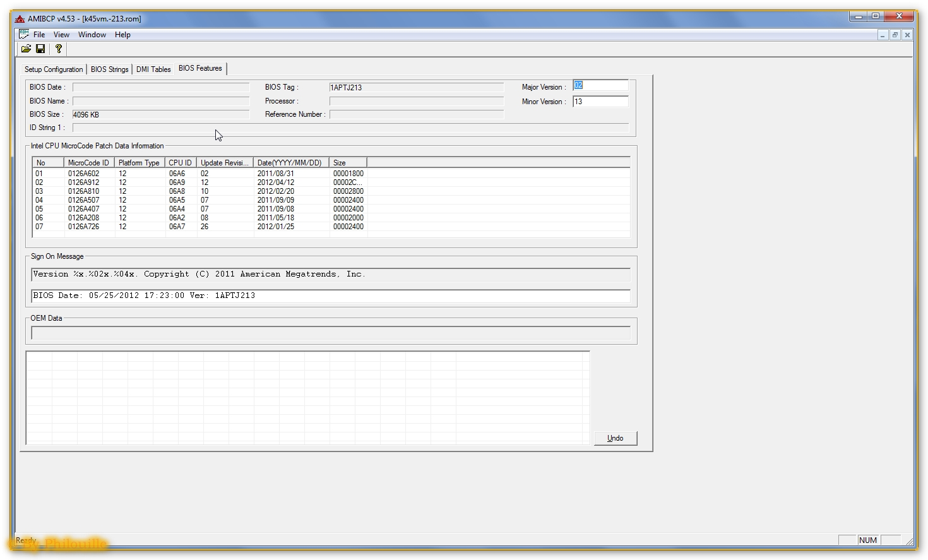Open the Window menu
928x560 pixels.
(x=92, y=35)
